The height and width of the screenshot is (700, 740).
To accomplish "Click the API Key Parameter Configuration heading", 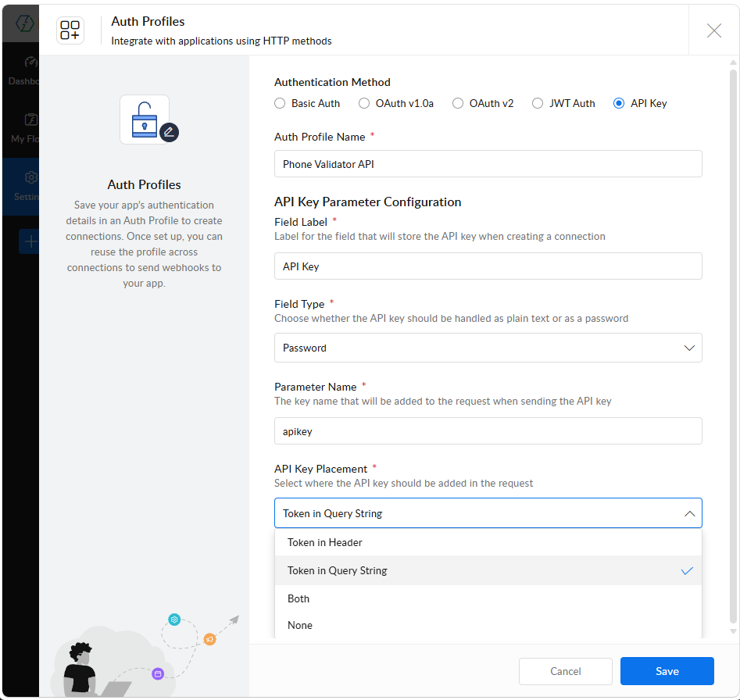I will pos(367,202).
